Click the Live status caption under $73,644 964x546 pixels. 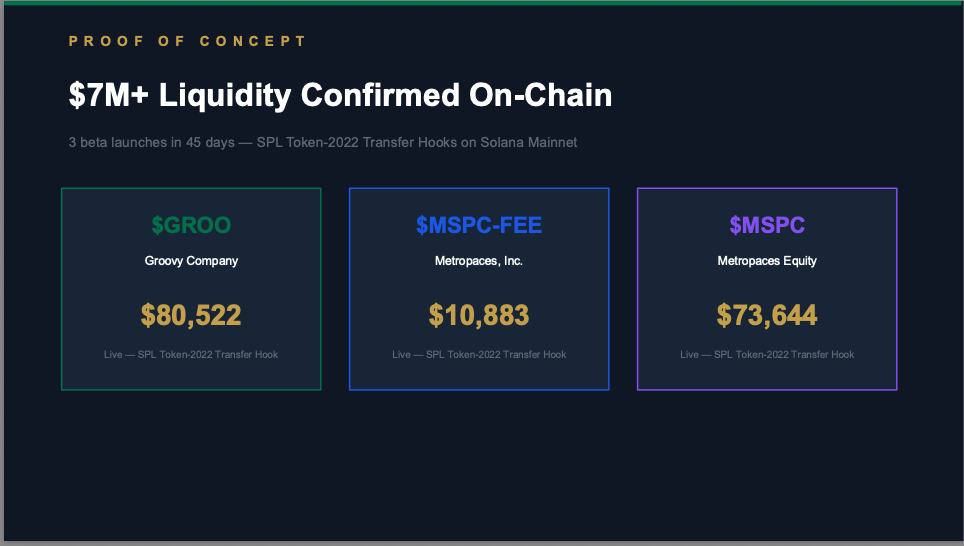click(x=767, y=355)
